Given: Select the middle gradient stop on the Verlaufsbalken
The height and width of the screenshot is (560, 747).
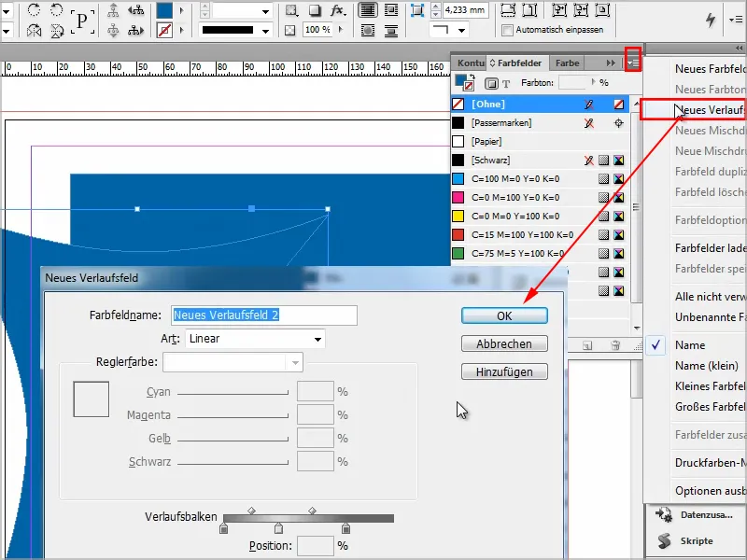Looking at the screenshot, I should click(x=278, y=528).
